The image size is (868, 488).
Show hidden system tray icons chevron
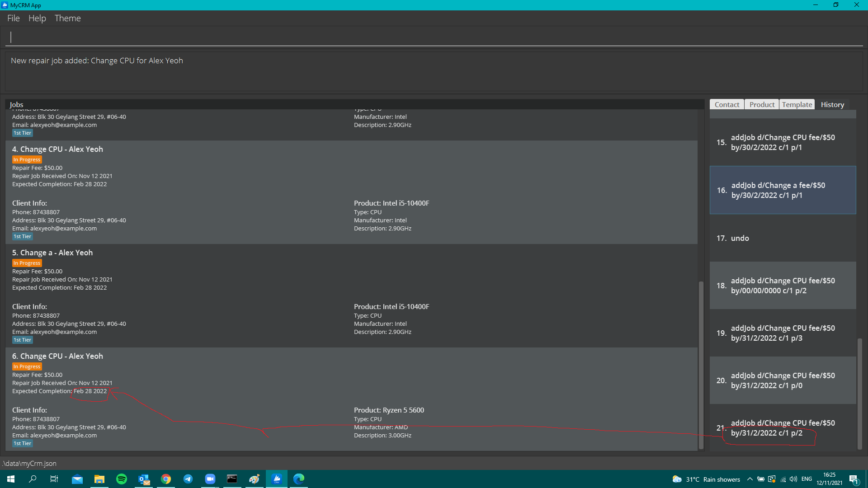(x=750, y=479)
